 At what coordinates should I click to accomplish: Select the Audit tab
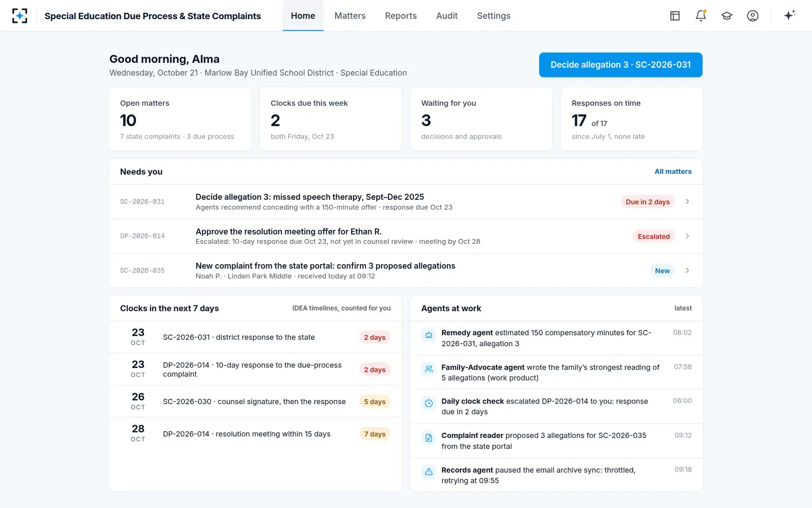(447, 16)
